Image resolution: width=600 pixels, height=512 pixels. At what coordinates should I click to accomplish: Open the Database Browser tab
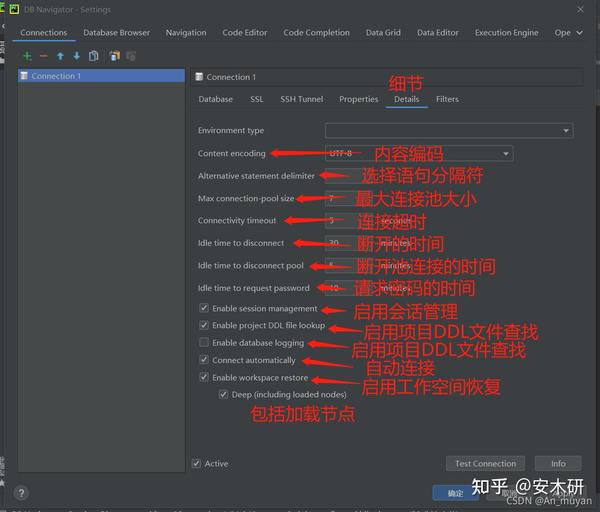tap(117, 33)
